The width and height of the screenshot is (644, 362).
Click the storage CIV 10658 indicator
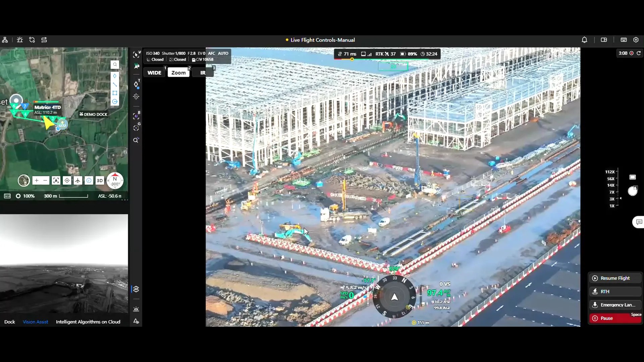[x=203, y=60]
